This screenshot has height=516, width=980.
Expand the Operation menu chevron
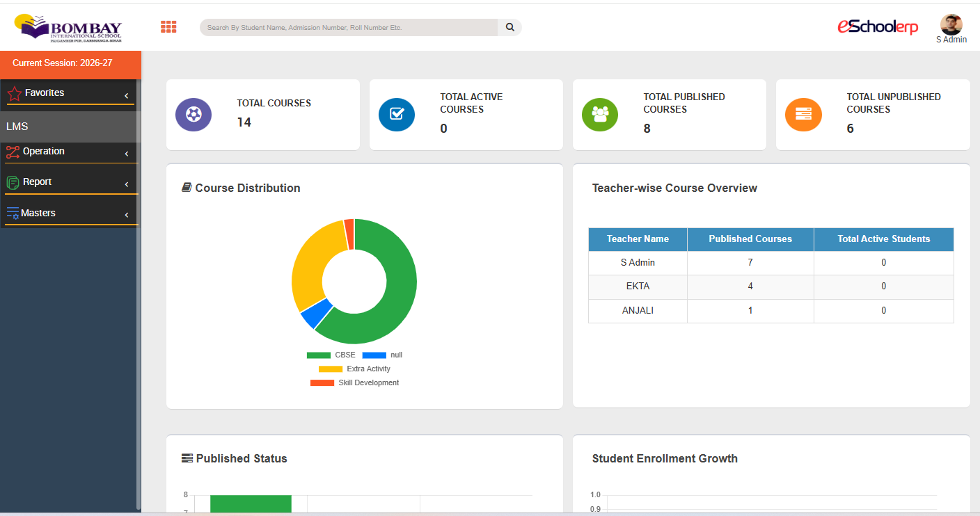tap(127, 154)
